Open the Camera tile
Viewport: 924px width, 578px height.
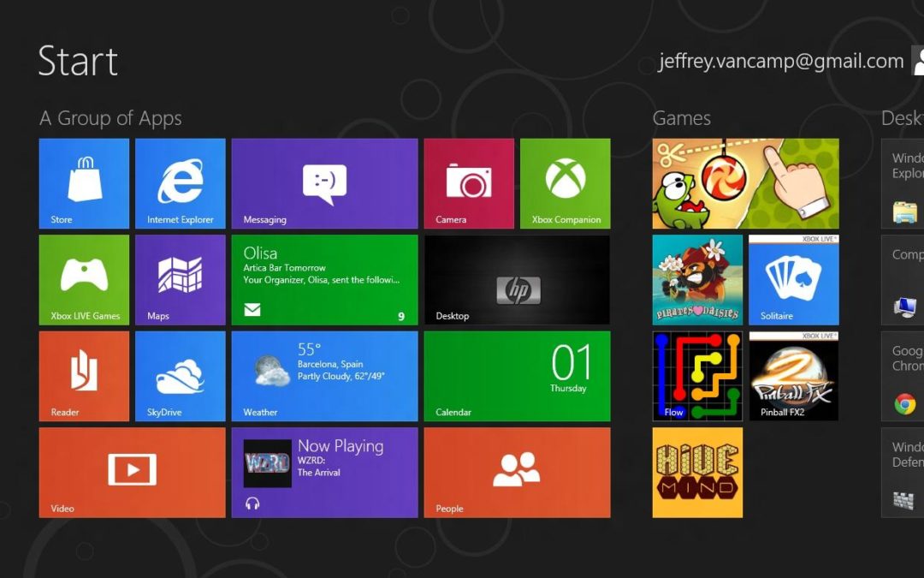pos(469,183)
